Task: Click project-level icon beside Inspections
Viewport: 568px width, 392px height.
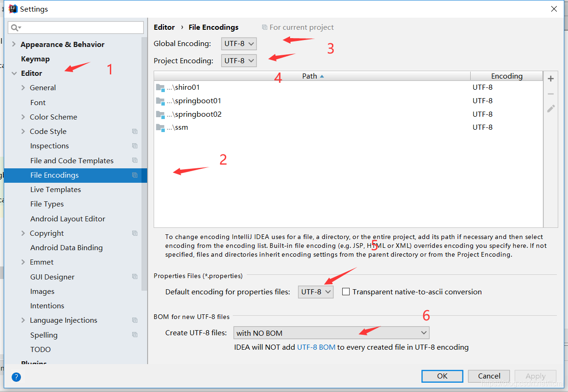Action: click(135, 146)
